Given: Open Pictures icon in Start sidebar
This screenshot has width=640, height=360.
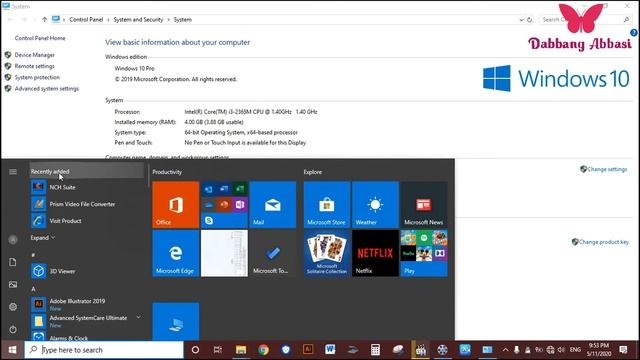Looking at the screenshot, I should coord(13,284).
